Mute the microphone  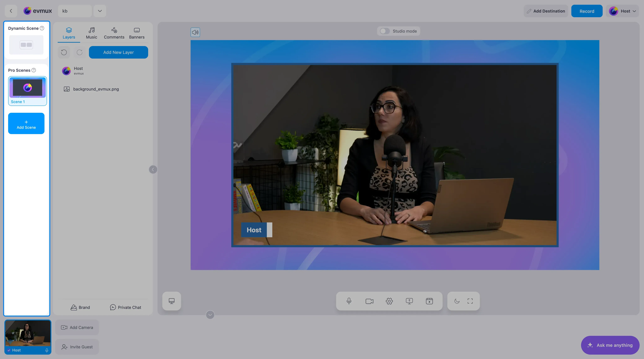[349, 301]
